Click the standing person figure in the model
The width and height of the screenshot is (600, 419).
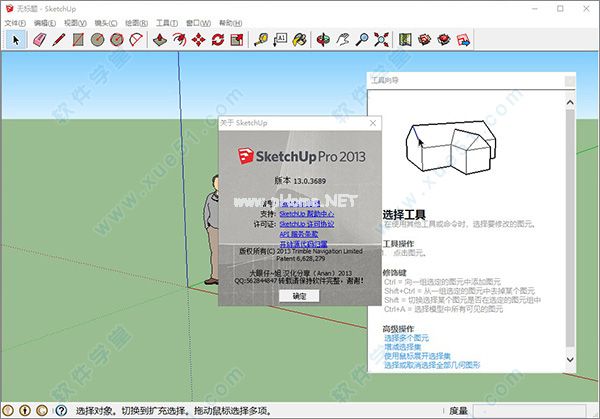coord(210,230)
